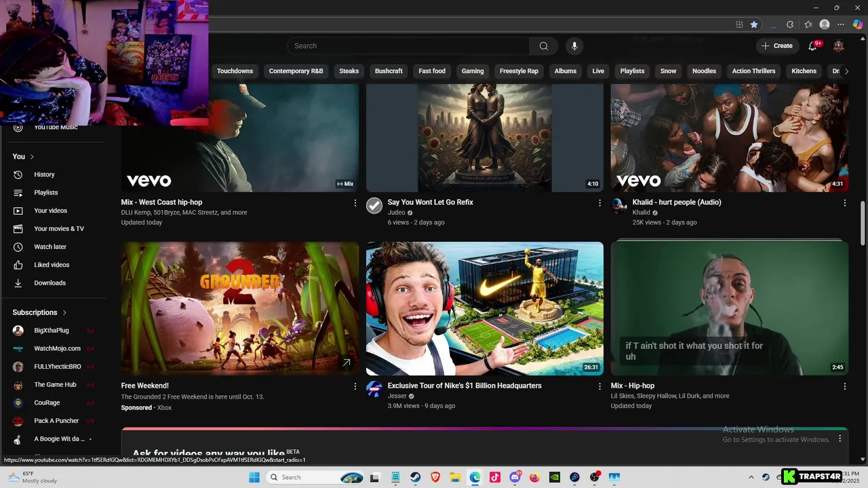This screenshot has height=488, width=868.
Task: Open OBS Studio from taskbar
Action: [595, 477]
